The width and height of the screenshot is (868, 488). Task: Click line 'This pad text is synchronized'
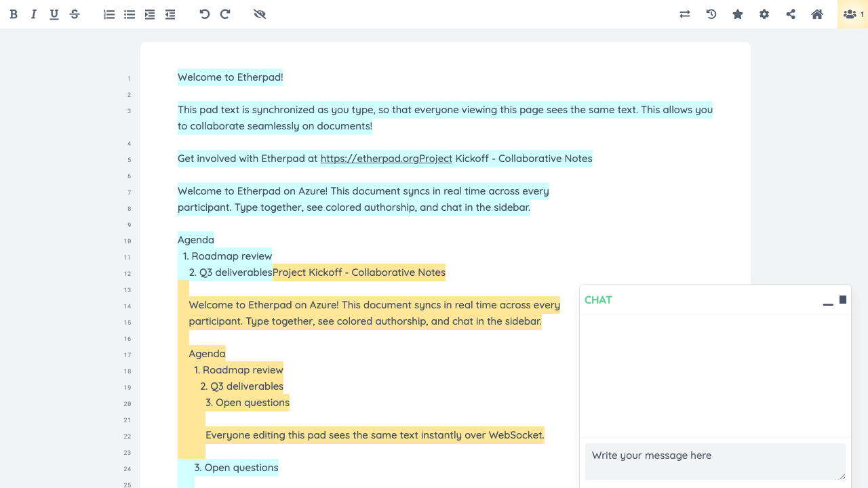(x=445, y=110)
